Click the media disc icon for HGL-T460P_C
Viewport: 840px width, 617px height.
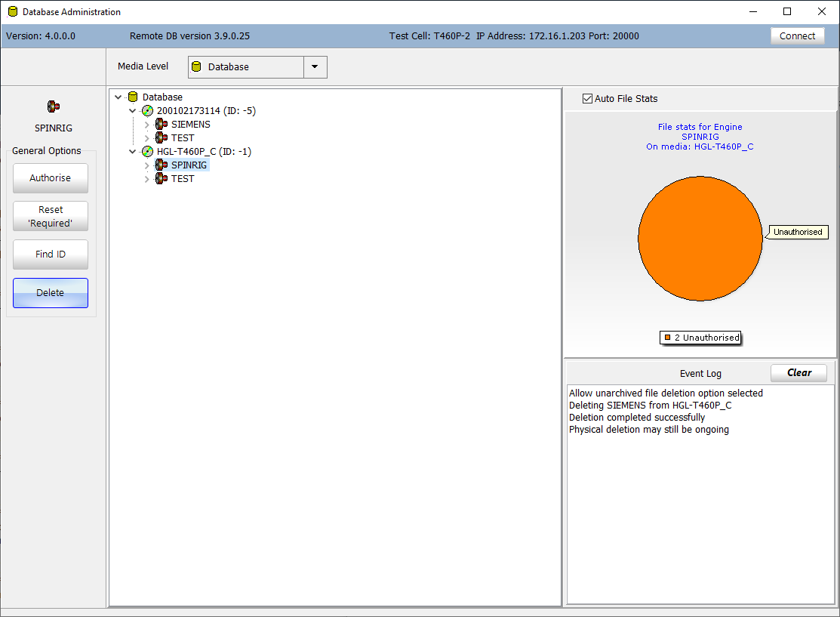(147, 152)
